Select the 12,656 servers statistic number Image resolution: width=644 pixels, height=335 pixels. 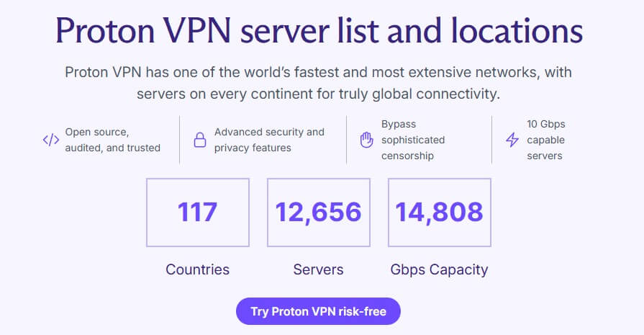[318, 213]
